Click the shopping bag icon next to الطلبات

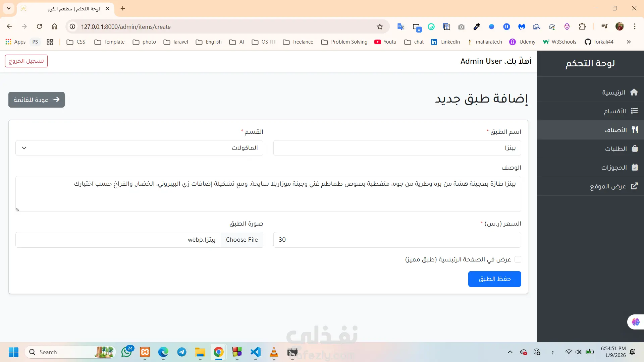[x=635, y=148]
